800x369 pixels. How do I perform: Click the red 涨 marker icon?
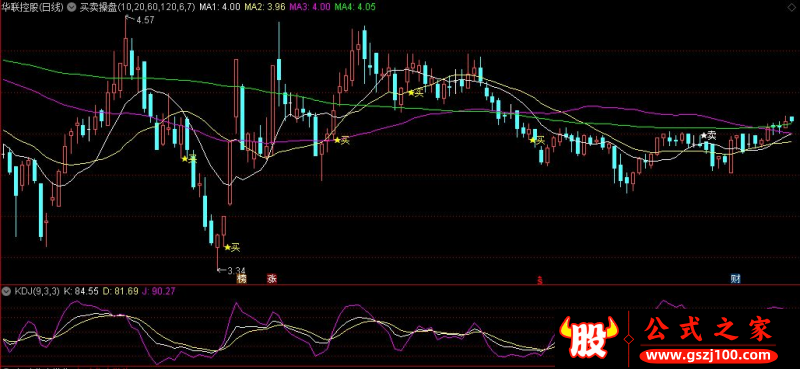272,279
